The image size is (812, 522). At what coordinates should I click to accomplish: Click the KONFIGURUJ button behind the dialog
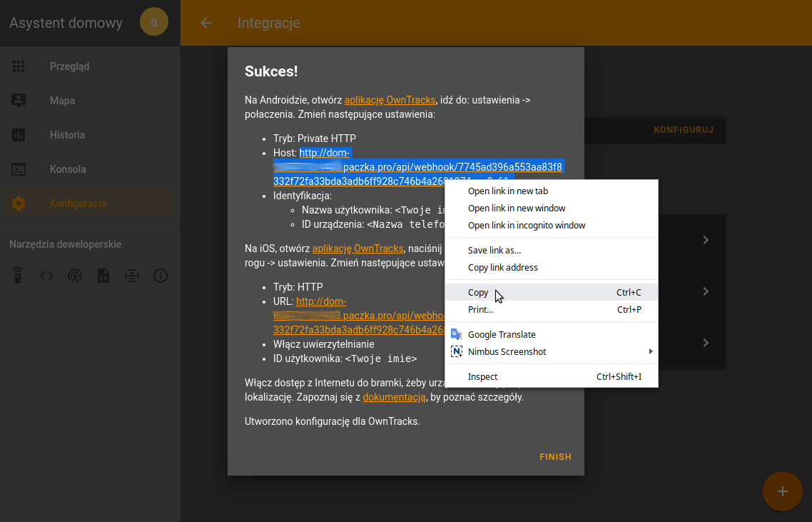point(684,129)
